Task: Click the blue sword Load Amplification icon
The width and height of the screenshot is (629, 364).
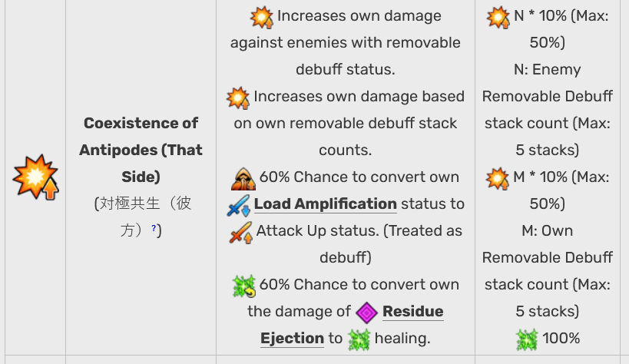Action: click(x=239, y=206)
